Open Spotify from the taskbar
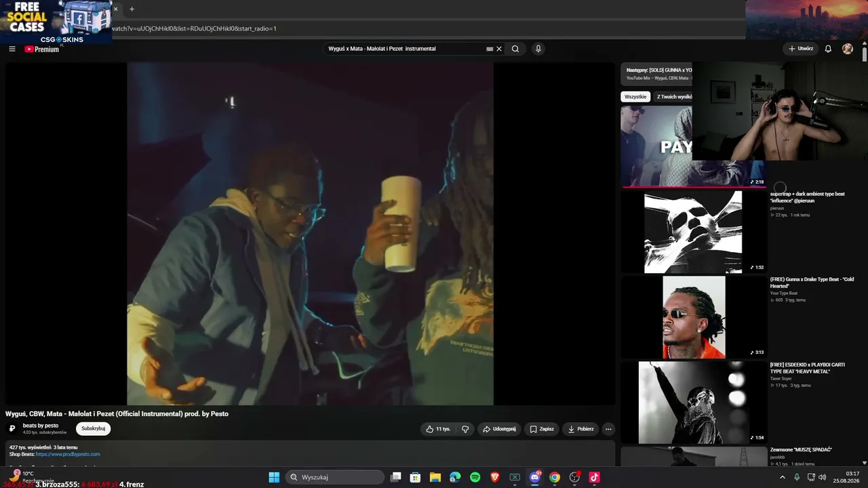 pyautogui.click(x=475, y=477)
